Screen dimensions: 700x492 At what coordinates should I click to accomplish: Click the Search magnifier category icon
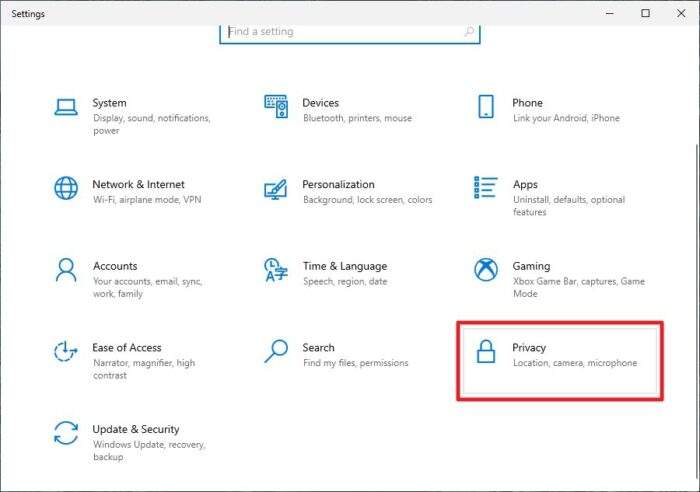pos(276,351)
